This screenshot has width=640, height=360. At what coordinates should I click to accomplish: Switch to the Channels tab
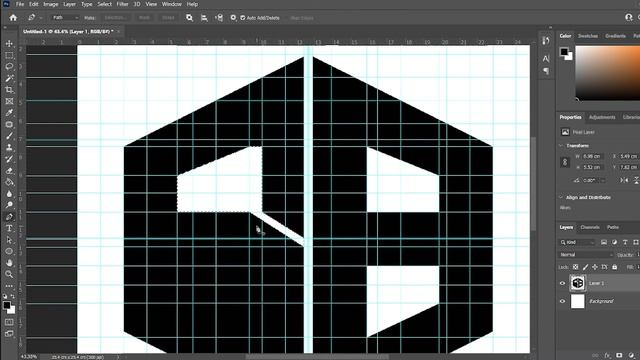tap(590, 227)
